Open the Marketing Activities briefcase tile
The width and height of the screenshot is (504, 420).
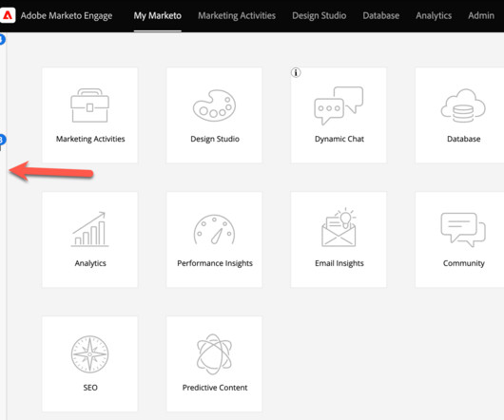(90, 115)
